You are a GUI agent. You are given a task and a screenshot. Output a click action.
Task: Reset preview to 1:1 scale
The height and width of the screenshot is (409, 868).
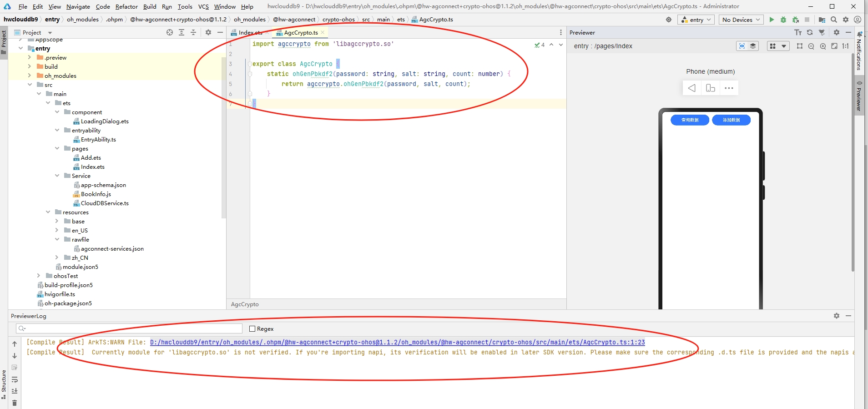[846, 46]
